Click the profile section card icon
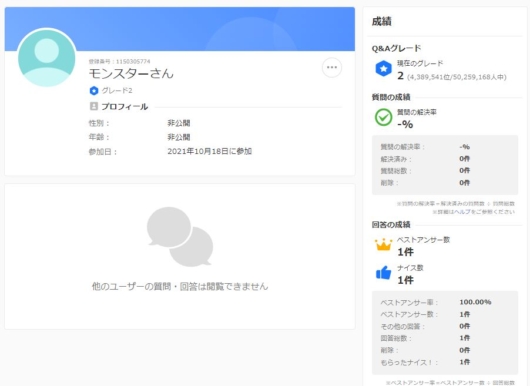This screenshot has height=386, width=530. [x=94, y=106]
